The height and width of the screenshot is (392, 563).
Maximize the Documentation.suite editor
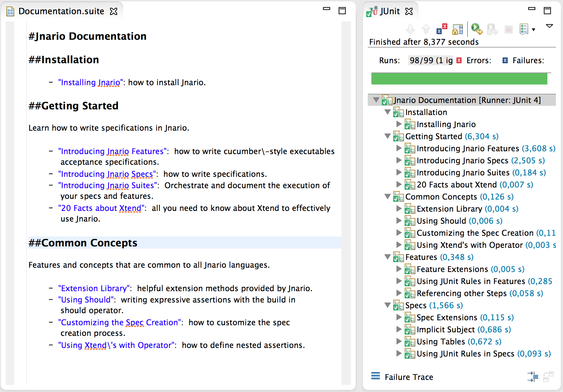[x=342, y=11]
